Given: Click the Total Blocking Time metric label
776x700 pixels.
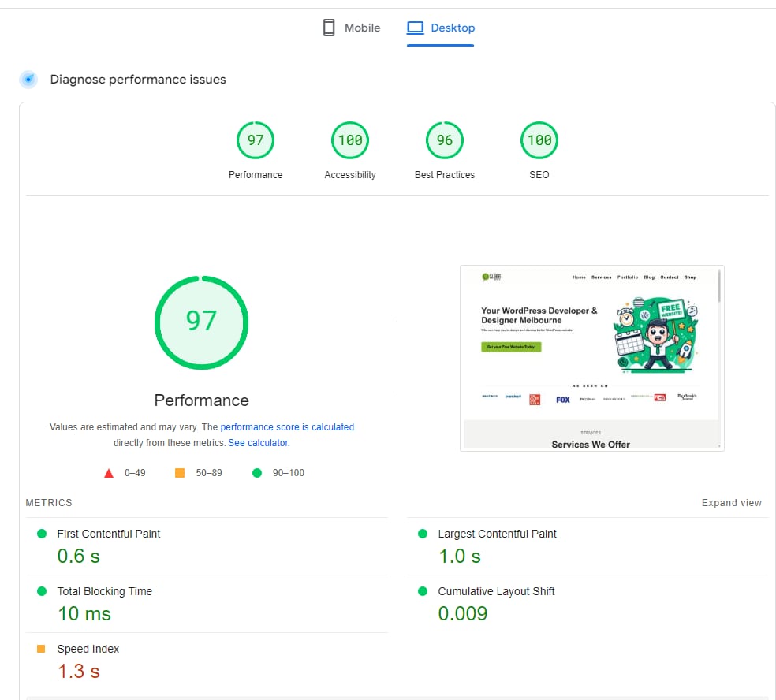Looking at the screenshot, I should click(x=104, y=591).
